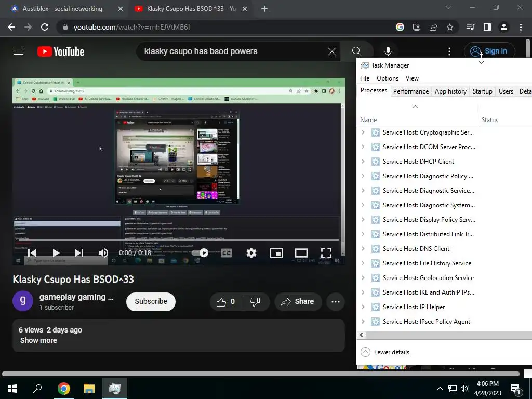Click the share page icon in address bar
532x399 pixels.
click(433, 27)
